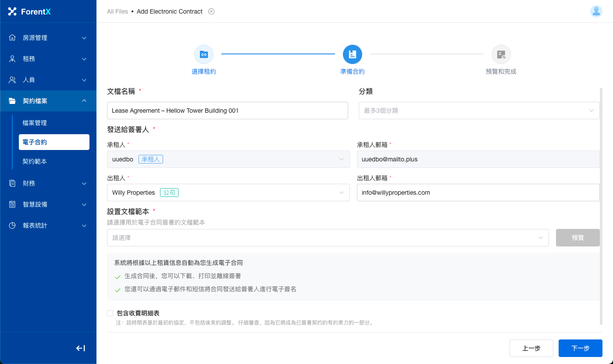The height and width of the screenshot is (364, 613).
Task: Click the 上一步 button
Action: point(531,348)
